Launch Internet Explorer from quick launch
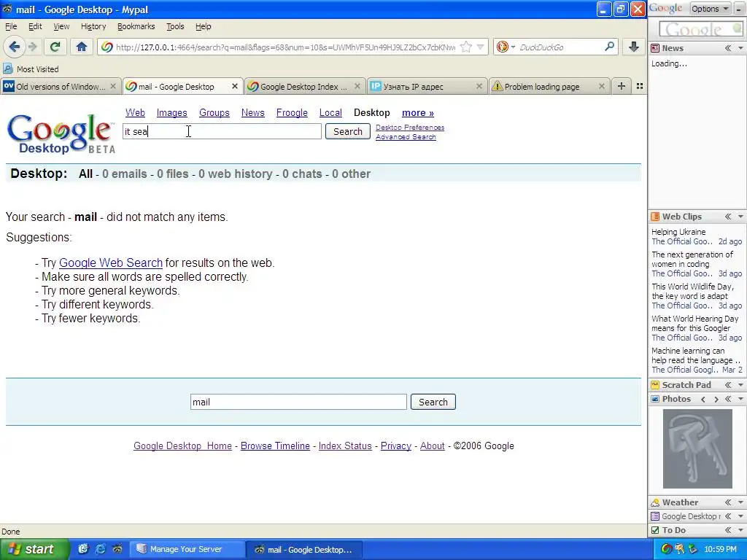The width and height of the screenshot is (747, 560). (x=101, y=549)
